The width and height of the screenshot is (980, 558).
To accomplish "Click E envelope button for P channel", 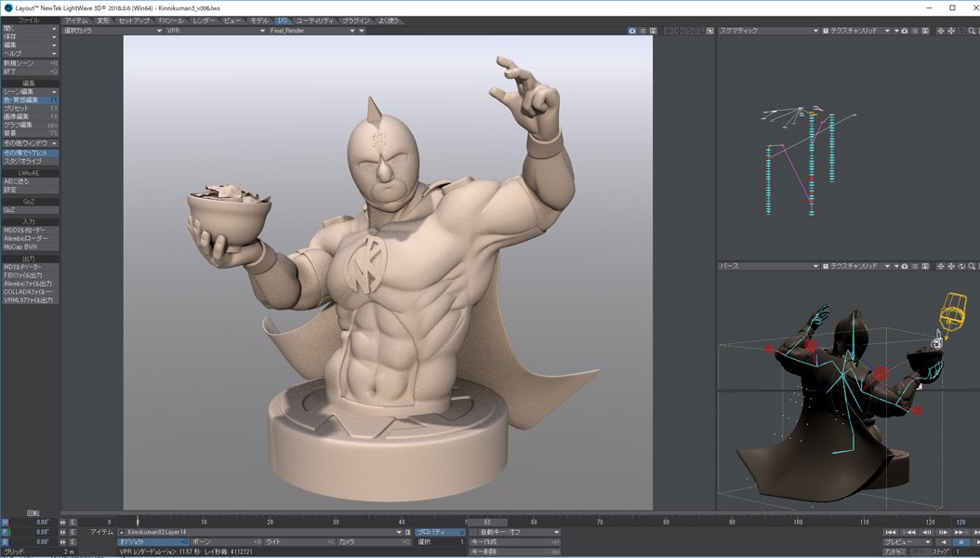I will pos(73,532).
